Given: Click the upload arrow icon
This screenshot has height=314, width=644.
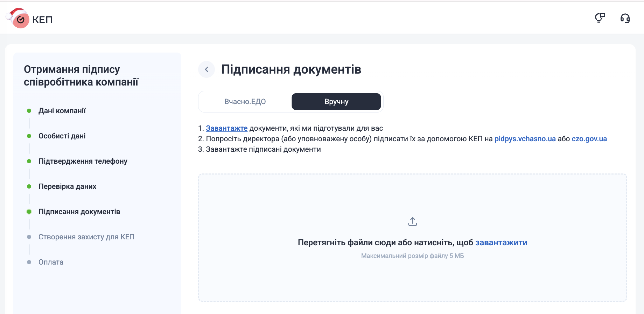Looking at the screenshot, I should click(x=412, y=221).
